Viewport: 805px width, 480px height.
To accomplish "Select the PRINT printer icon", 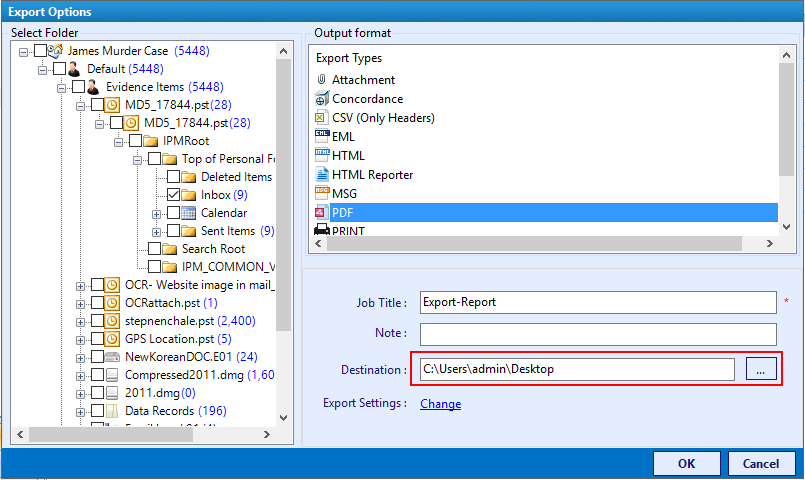I will tap(321, 229).
